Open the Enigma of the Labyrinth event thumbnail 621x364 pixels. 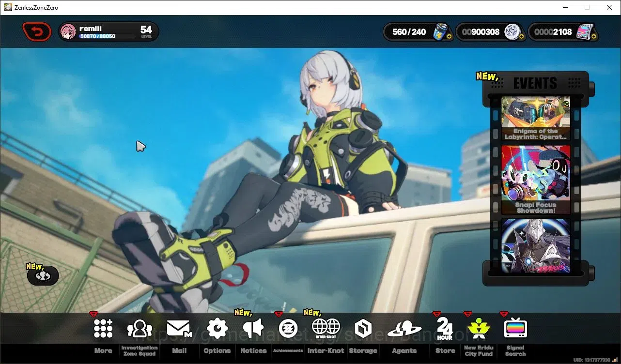point(535,118)
